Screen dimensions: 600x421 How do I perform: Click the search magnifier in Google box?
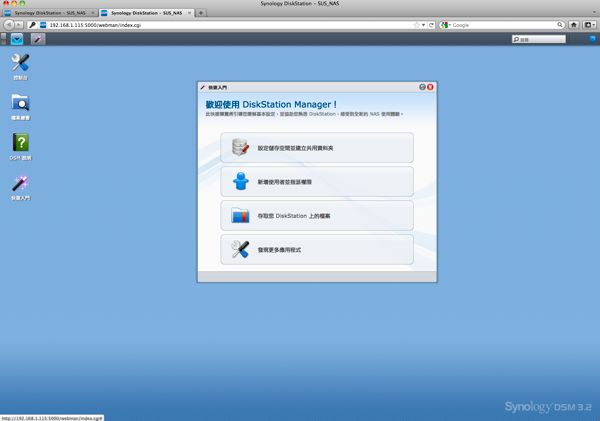click(560, 25)
